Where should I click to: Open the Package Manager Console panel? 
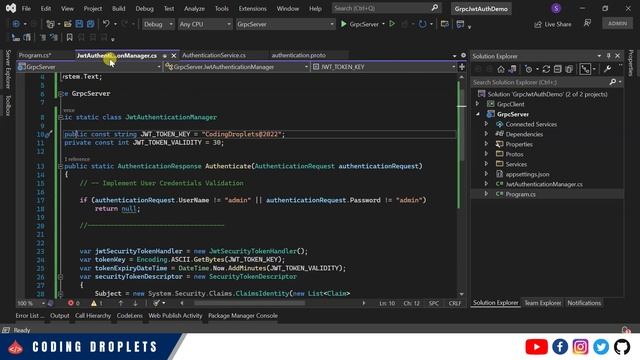(x=242, y=316)
